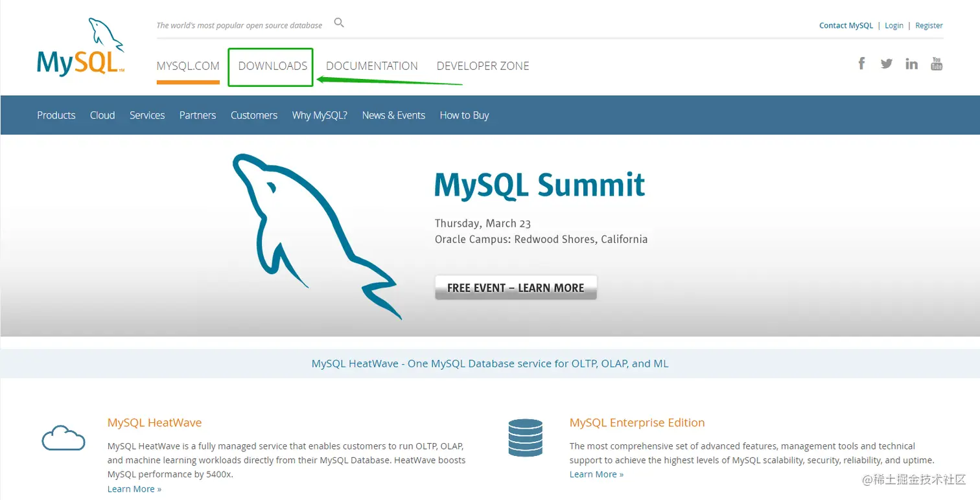Image resolution: width=980 pixels, height=500 pixels.
Task: Click the Login link
Action: pos(894,25)
